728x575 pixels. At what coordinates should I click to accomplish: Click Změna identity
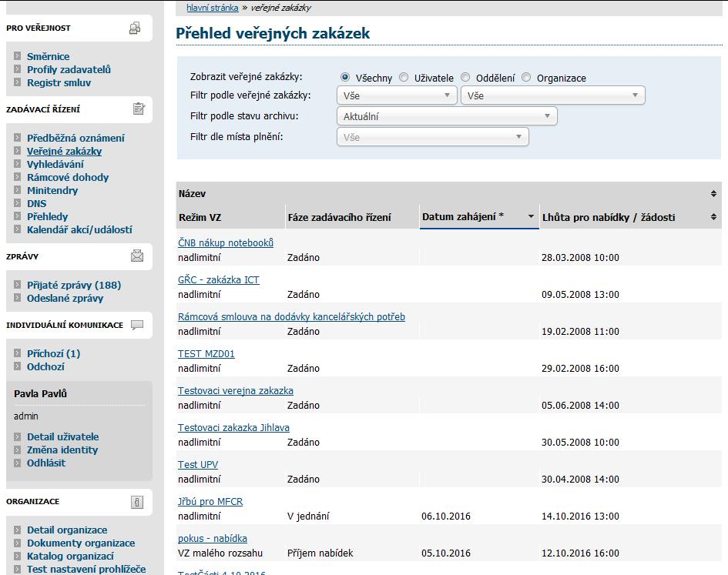tap(62, 450)
